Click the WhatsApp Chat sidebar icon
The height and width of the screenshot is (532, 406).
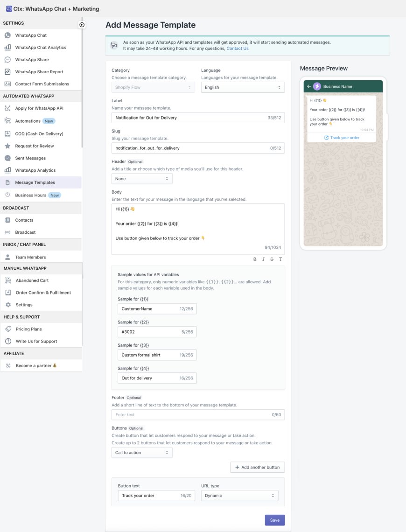[x=7, y=35]
